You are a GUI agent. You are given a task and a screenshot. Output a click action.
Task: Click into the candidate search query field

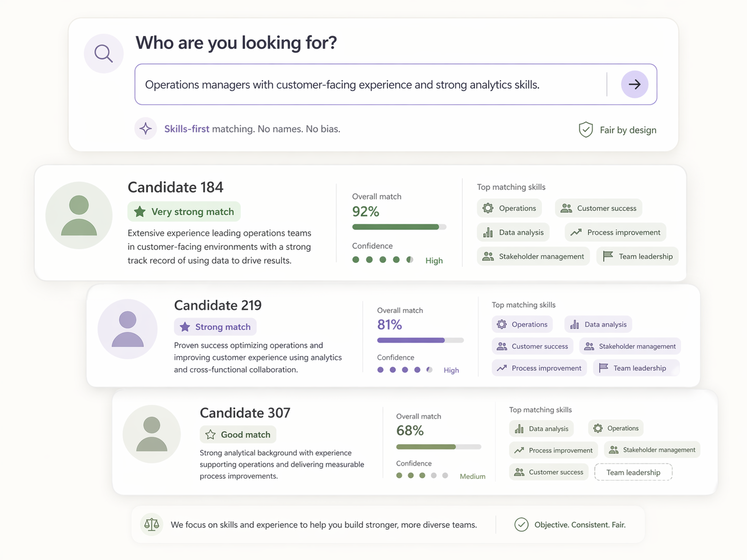coord(396,85)
